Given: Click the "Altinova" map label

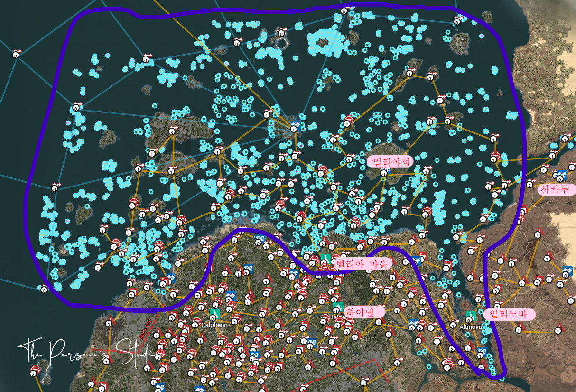Looking at the screenshot, I should 471,327.
